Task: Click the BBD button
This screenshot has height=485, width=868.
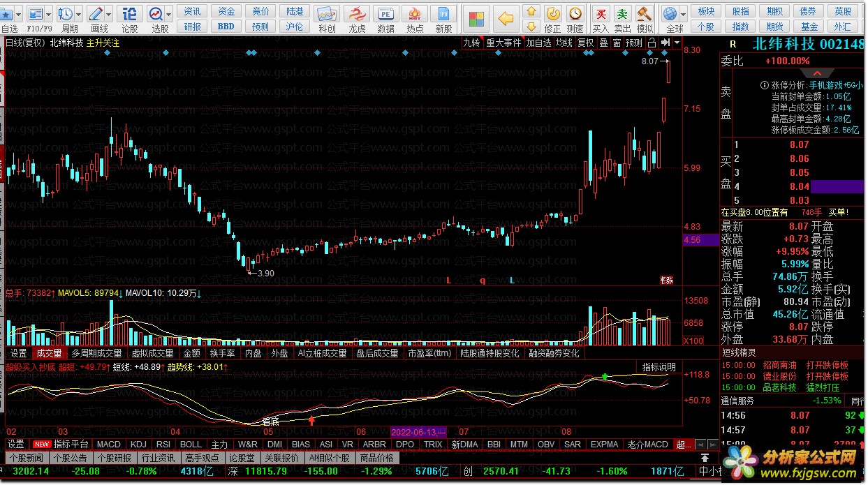Action: tap(226, 27)
